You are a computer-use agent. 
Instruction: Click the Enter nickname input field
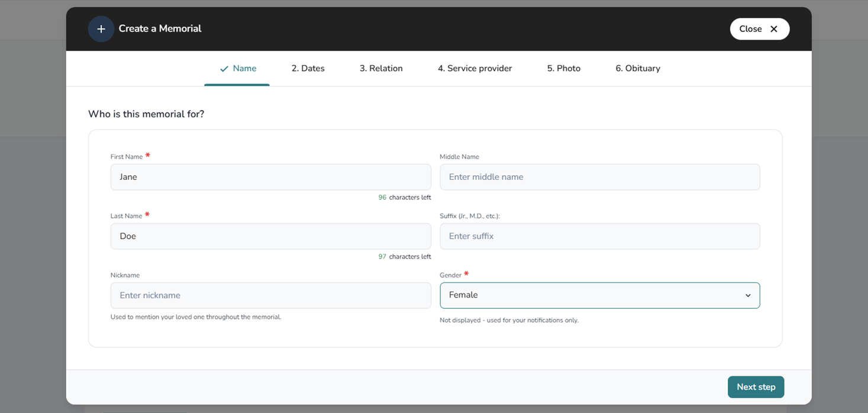270,295
